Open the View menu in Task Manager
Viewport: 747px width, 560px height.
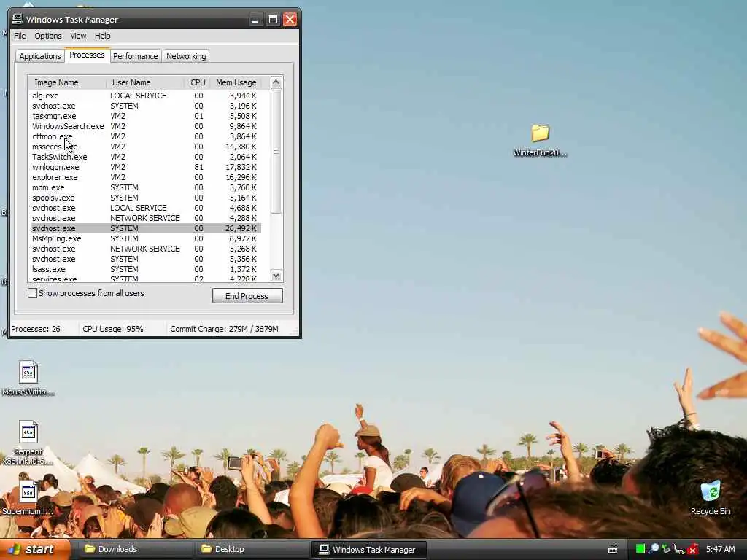(x=78, y=36)
